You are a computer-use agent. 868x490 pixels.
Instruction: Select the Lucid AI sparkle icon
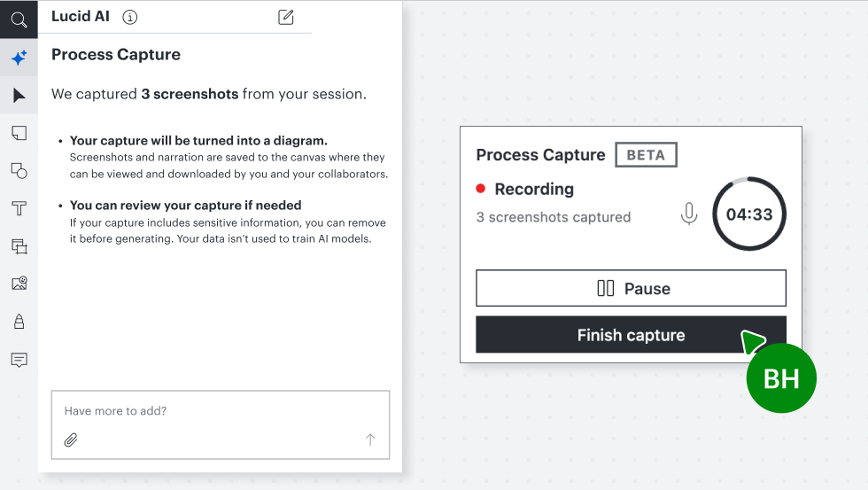pos(19,58)
